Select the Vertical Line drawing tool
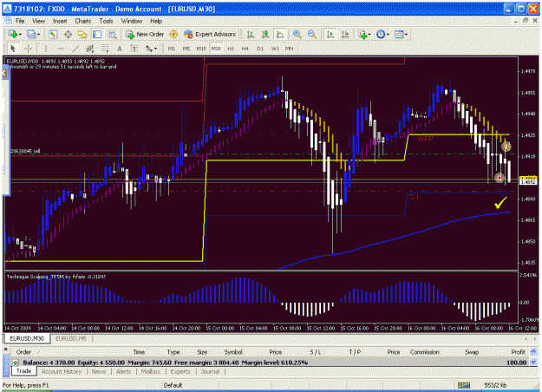Viewport: 542px width, 392px height. pos(46,49)
